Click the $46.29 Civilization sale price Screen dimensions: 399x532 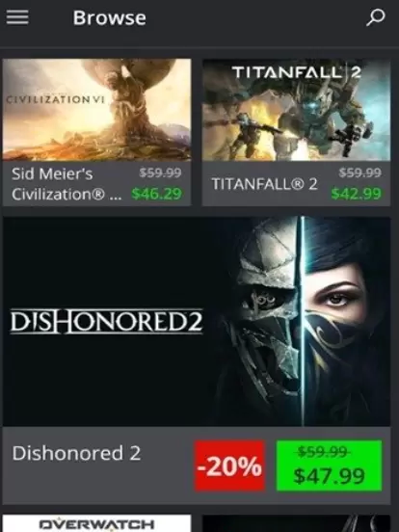(x=157, y=194)
